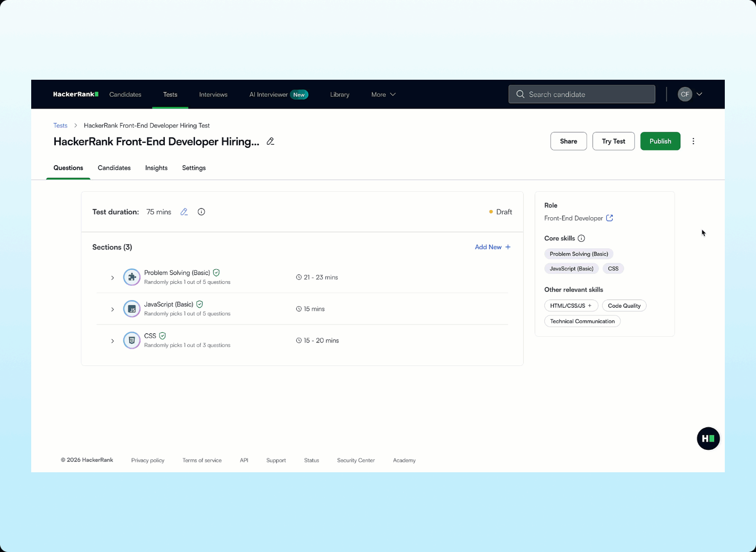
Task: Open Academy footer link
Action: coord(404,461)
